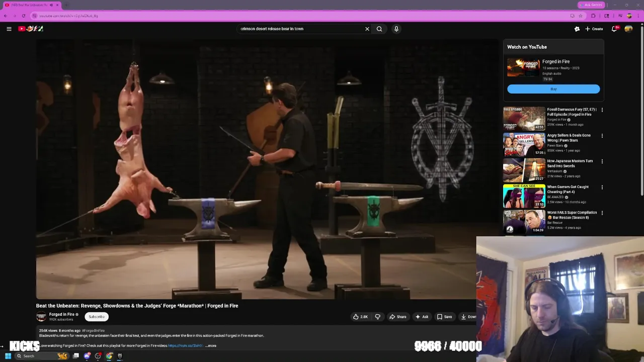Open Worst FAILS Super Compilation Bar Rescue video
The image size is (644, 362).
(x=572, y=215)
